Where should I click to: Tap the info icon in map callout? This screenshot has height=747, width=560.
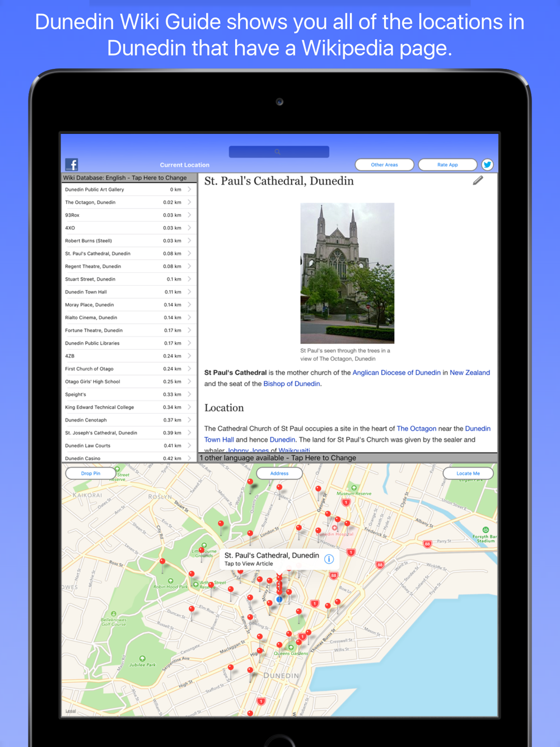(x=329, y=559)
